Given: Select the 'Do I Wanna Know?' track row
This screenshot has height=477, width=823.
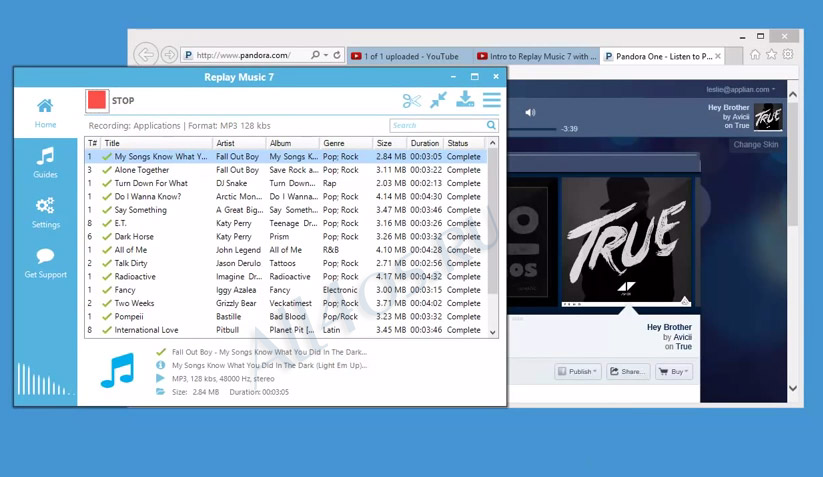Looking at the screenshot, I should point(286,196).
